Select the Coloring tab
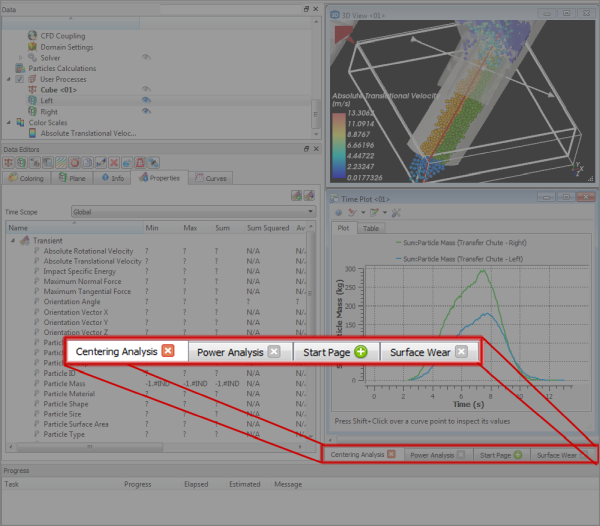Screen dimensions: 600x526 click(x=26, y=178)
